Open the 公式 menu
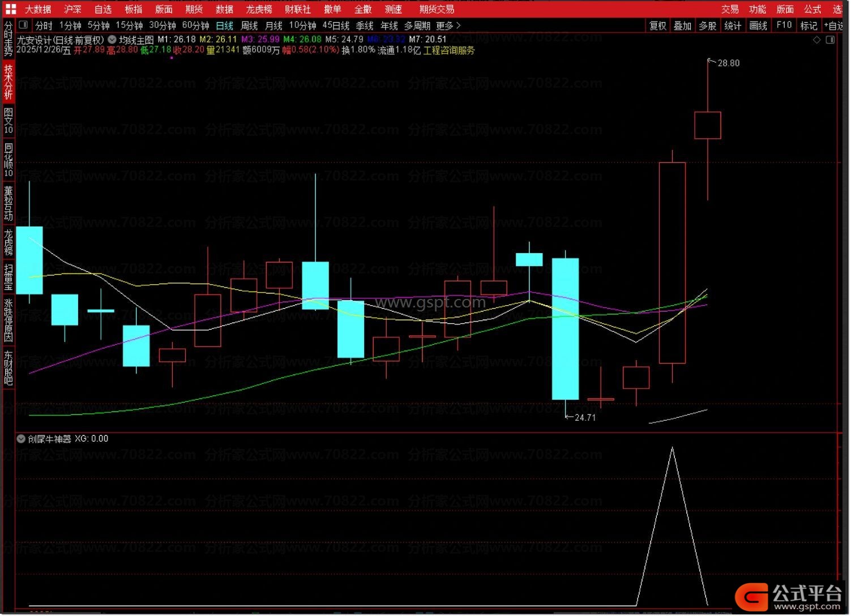The height and width of the screenshot is (616, 851). coord(812,9)
